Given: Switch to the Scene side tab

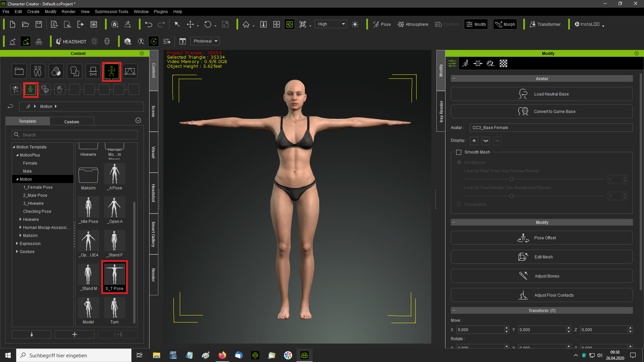Looking at the screenshot, I should pos(154,111).
